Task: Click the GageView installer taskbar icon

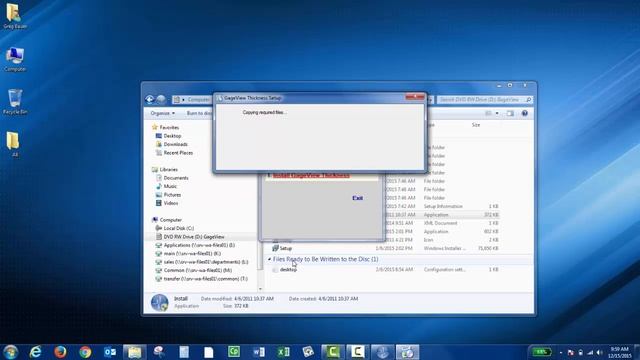Action: (382, 352)
